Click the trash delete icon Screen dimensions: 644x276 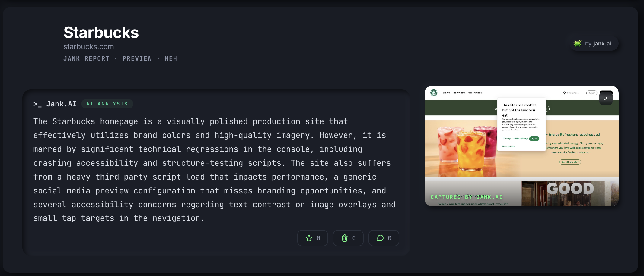coord(344,238)
